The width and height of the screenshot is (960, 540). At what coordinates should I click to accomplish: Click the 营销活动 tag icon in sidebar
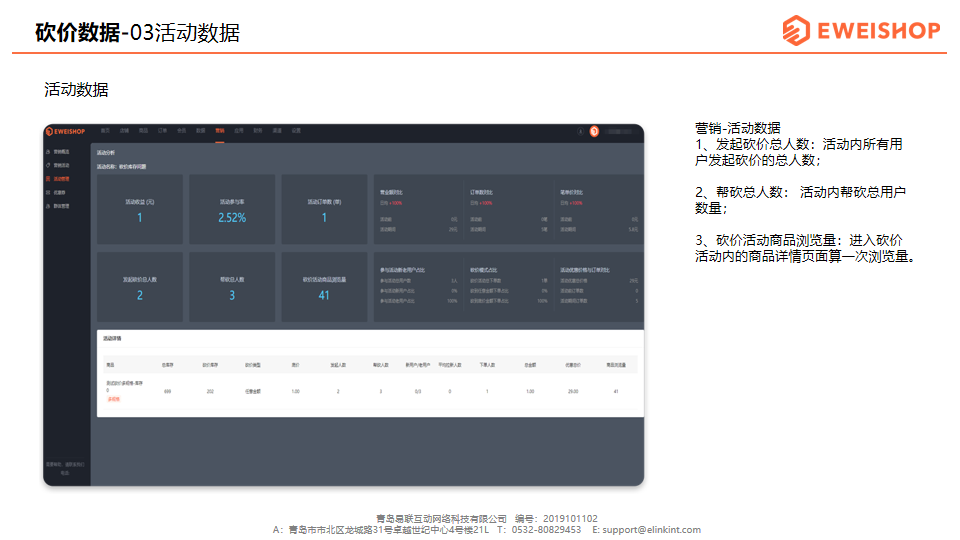(48, 165)
